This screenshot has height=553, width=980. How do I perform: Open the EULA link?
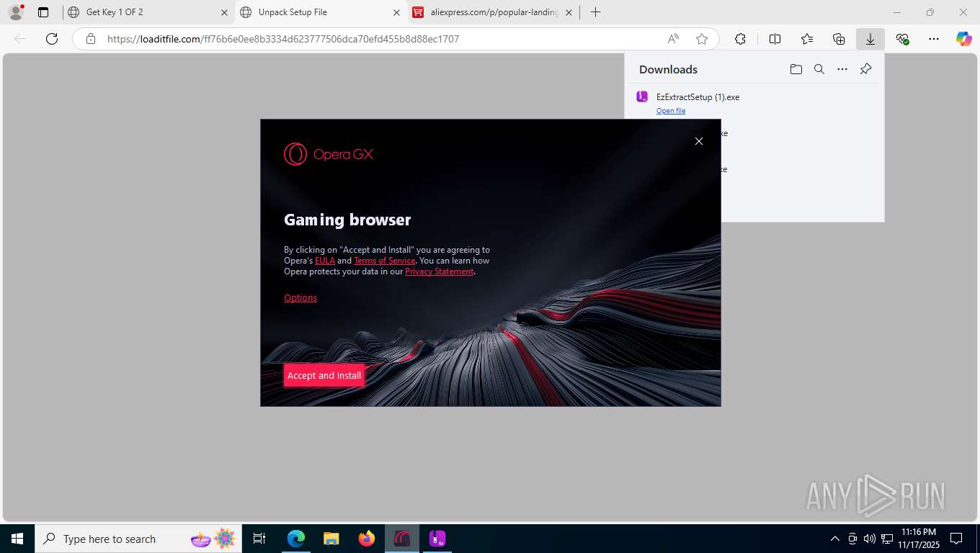click(x=325, y=261)
